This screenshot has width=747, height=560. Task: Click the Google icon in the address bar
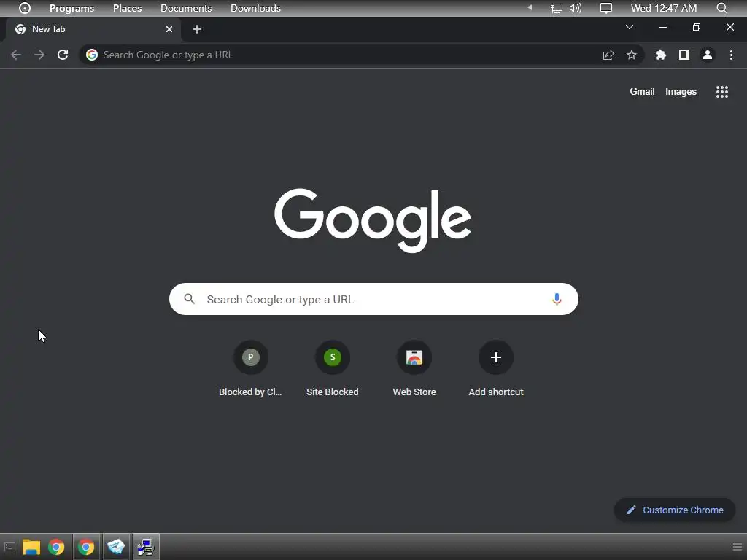91,55
